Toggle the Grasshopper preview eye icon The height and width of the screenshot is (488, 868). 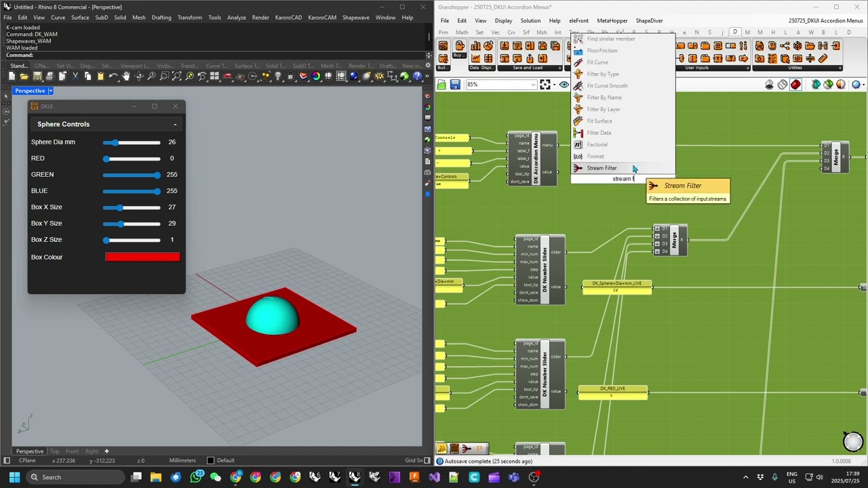[x=564, y=85]
